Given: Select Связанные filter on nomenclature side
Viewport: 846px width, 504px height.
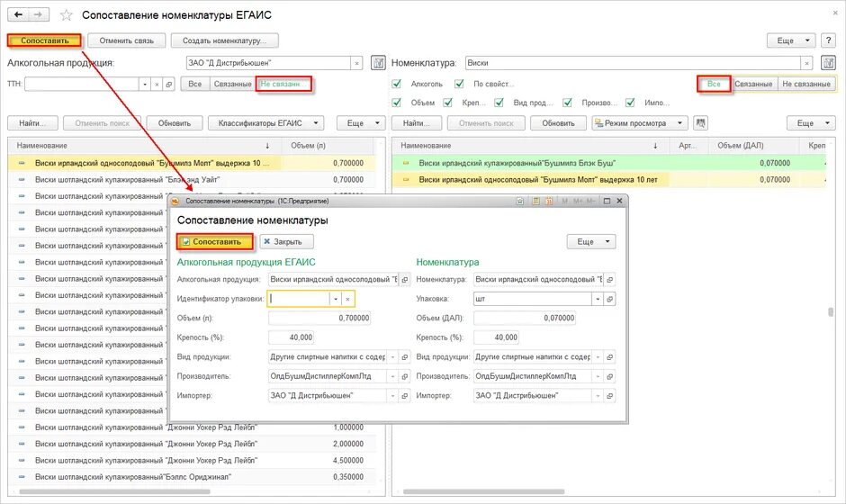Looking at the screenshot, I should tap(753, 85).
